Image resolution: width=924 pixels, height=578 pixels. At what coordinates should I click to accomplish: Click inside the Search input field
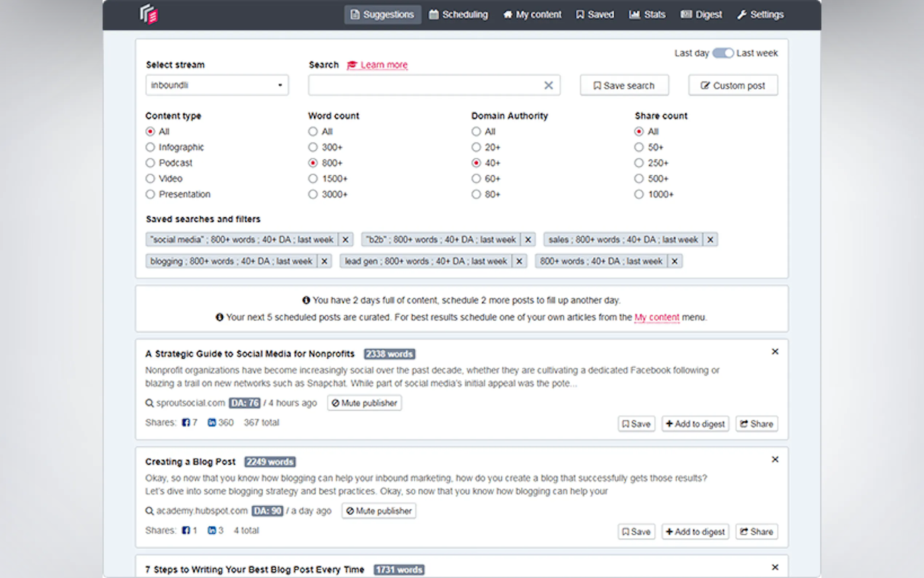click(x=424, y=85)
